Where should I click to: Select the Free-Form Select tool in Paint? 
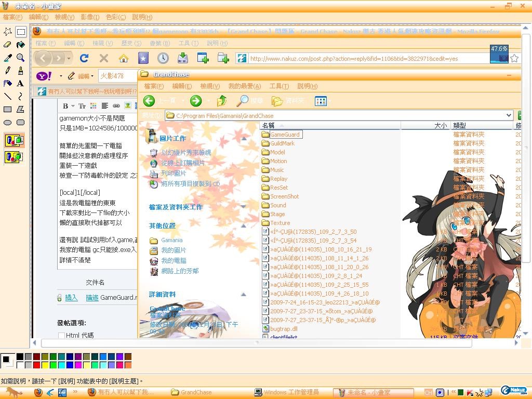click(x=8, y=32)
